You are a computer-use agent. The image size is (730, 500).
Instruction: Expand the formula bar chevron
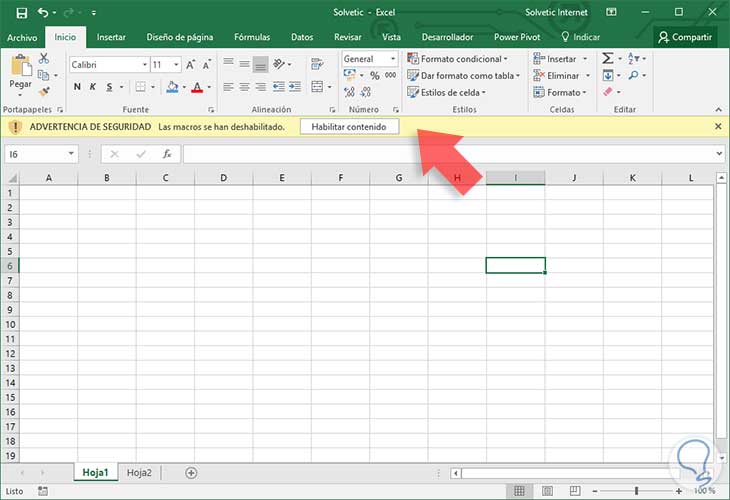(719, 153)
